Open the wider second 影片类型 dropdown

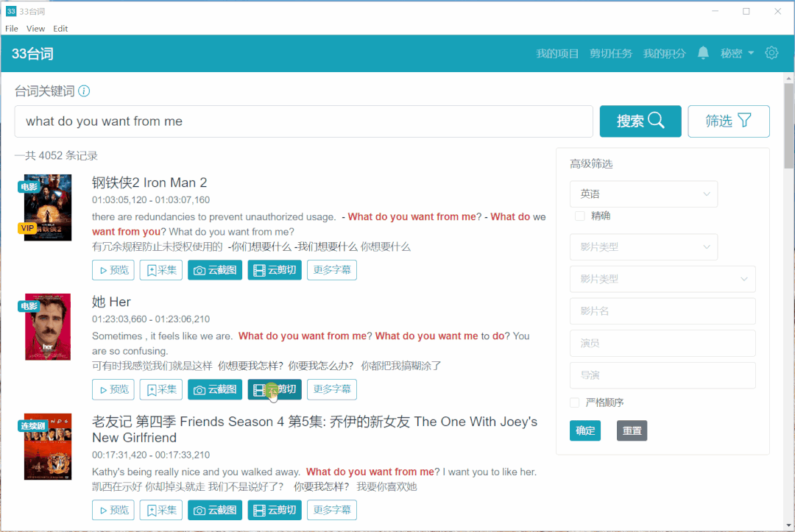point(662,279)
